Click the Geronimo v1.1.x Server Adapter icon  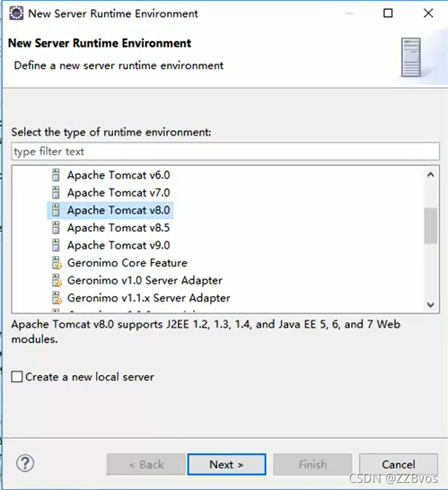point(57,298)
